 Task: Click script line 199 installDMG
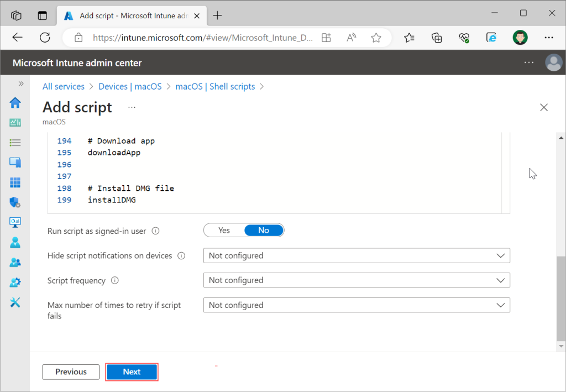pyautogui.click(x=112, y=200)
